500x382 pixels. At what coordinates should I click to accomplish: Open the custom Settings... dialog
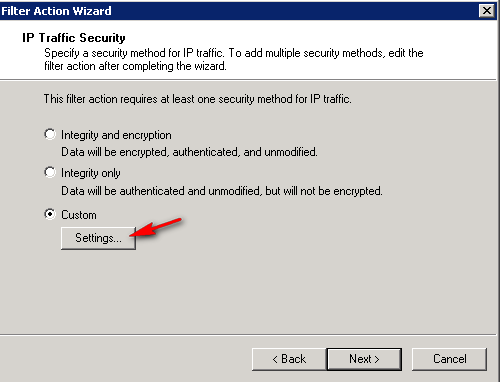(98, 238)
